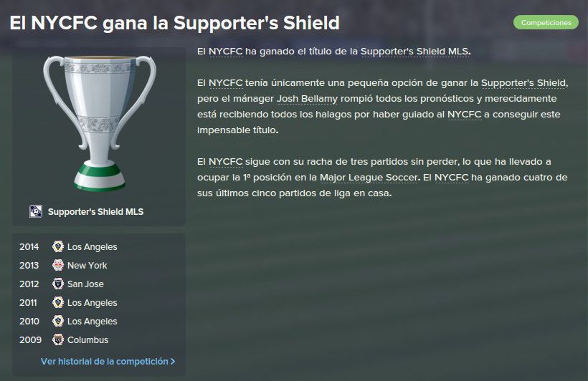Open the New York team name for 2013
The width and height of the screenshot is (588, 381).
[87, 265]
